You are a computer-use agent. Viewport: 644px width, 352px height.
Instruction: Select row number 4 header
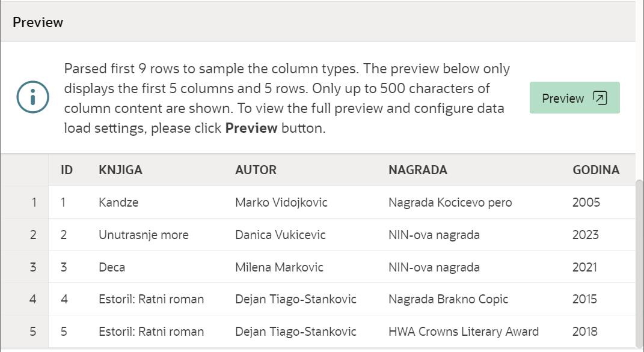point(33,299)
